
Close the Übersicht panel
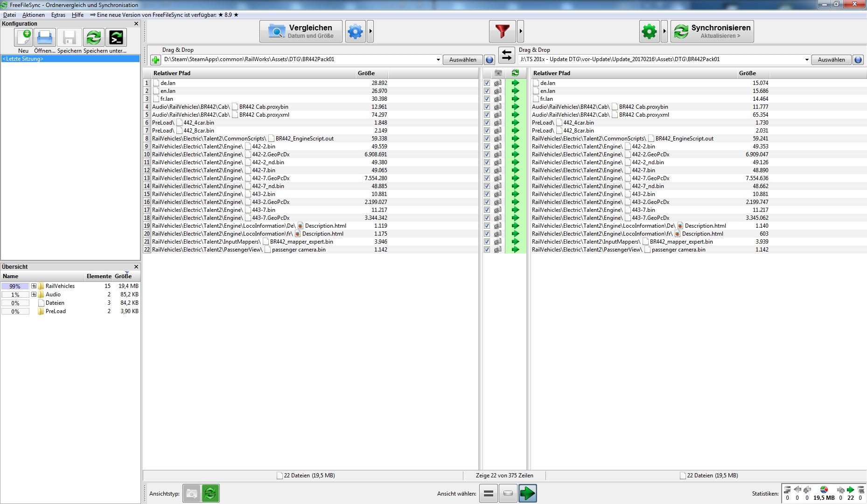pyautogui.click(x=136, y=267)
